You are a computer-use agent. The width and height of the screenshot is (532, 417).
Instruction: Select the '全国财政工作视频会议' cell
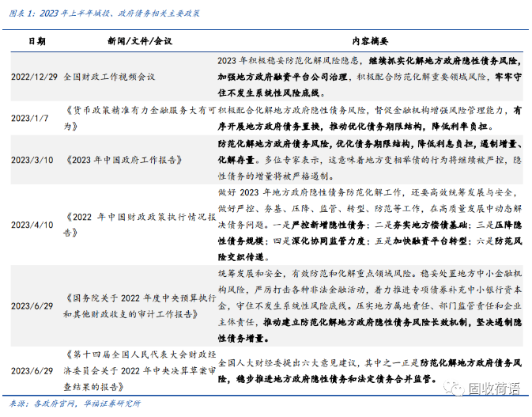pos(109,77)
